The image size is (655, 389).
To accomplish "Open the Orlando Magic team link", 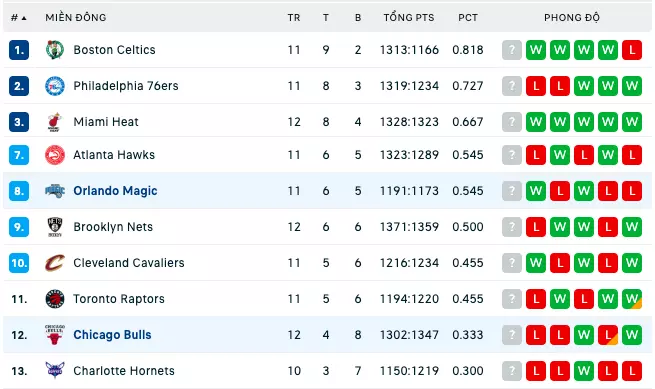I will 115,191.
